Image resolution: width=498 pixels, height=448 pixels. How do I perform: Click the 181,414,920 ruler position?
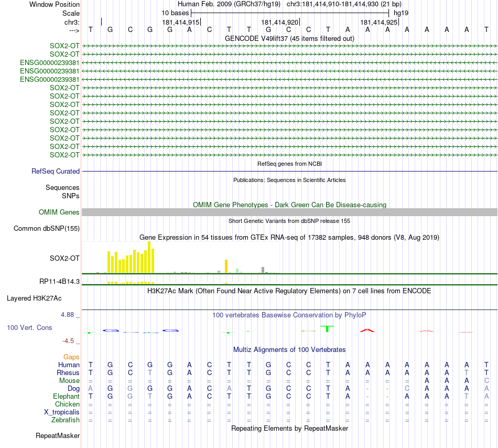[x=280, y=22]
